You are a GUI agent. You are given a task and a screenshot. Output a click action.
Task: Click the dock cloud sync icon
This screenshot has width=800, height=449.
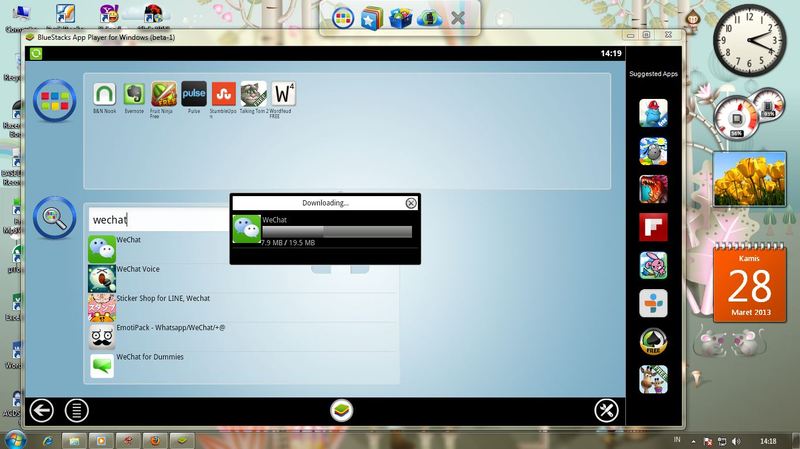pos(429,19)
